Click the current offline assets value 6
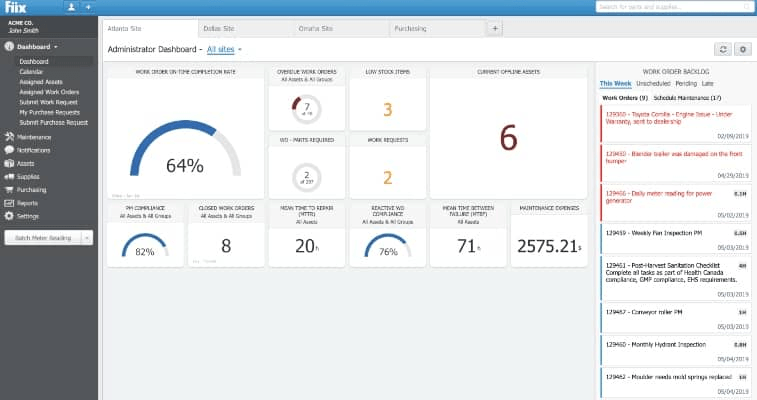This screenshot has height=400, width=757. pyautogui.click(x=508, y=138)
